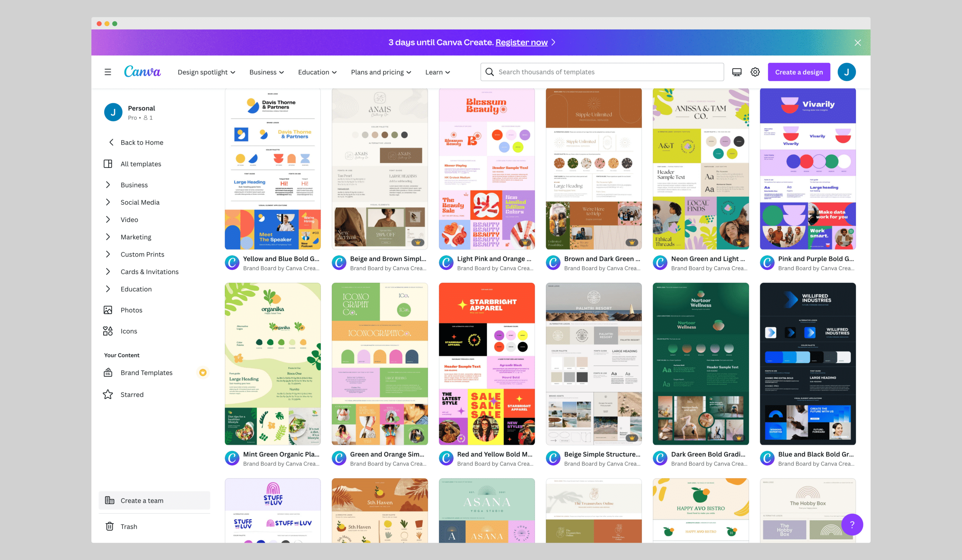The height and width of the screenshot is (560, 962).
Task: Open the Stipple Unlimited brand board thumbnail
Action: click(x=594, y=169)
